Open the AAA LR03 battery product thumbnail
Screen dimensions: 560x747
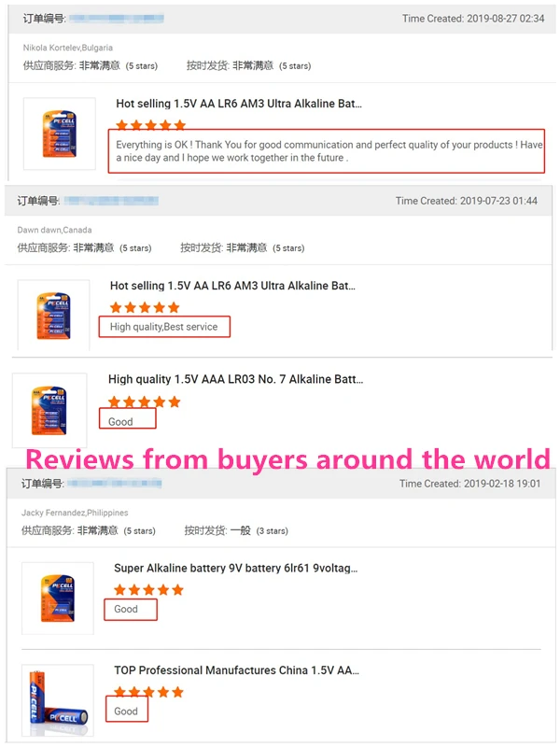point(49,410)
